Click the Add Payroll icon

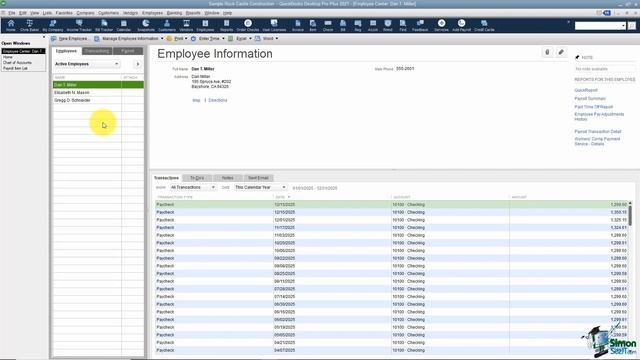(x=461, y=25)
